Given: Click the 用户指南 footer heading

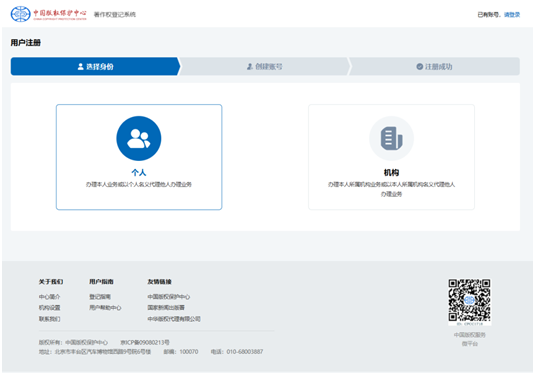Looking at the screenshot, I should point(101,282).
